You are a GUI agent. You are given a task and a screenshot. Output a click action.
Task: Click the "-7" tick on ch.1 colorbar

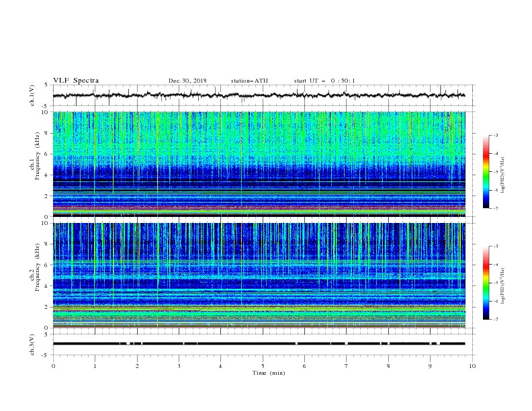coord(495,208)
